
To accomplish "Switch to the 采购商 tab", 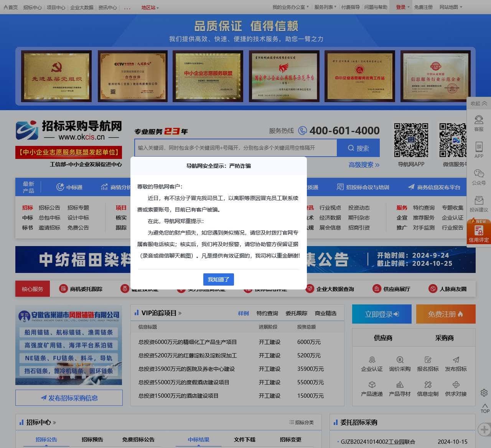I will coord(444,338).
